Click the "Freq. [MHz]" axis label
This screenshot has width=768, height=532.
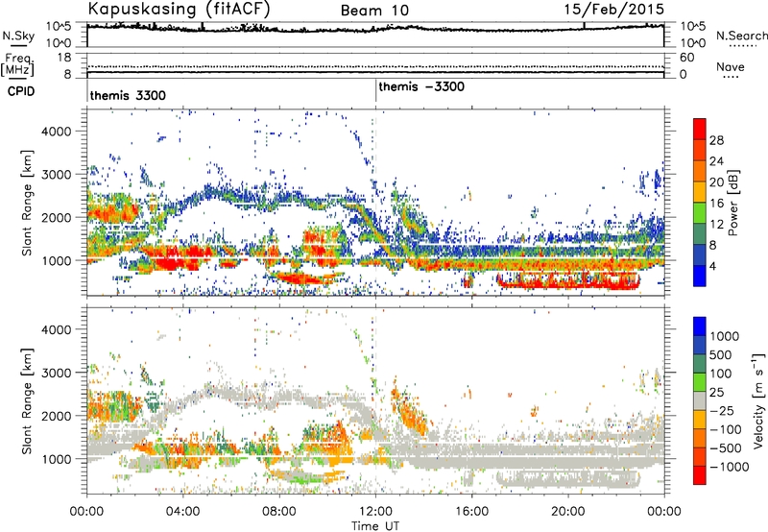coord(19,64)
